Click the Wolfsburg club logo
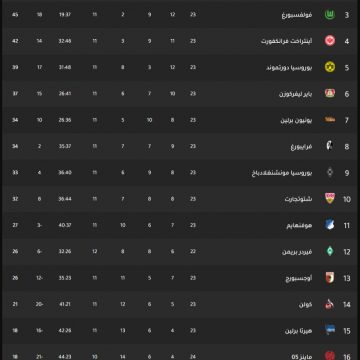360x360 pixels. 330,15
